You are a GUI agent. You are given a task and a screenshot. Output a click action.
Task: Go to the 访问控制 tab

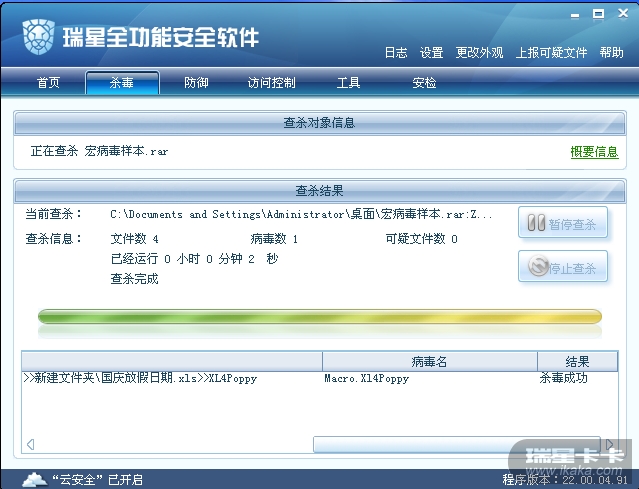(271, 83)
